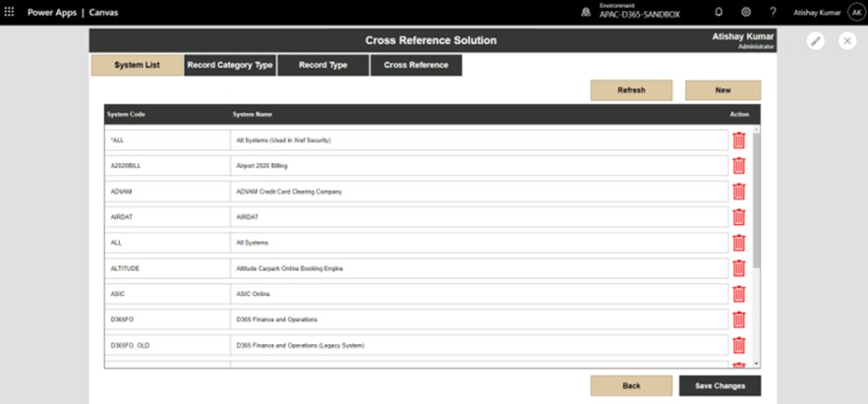The image size is (868, 404).
Task: Delete the D365FO row
Action: point(739,319)
